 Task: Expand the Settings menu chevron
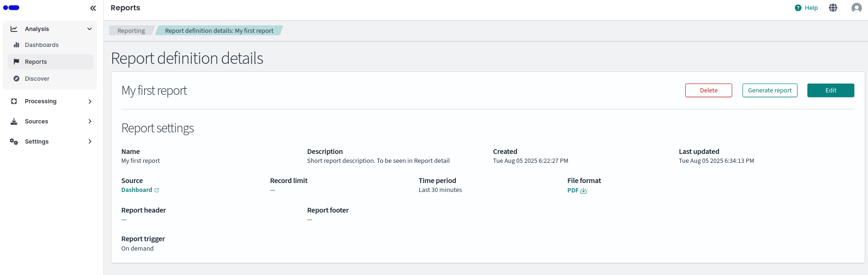pos(90,142)
